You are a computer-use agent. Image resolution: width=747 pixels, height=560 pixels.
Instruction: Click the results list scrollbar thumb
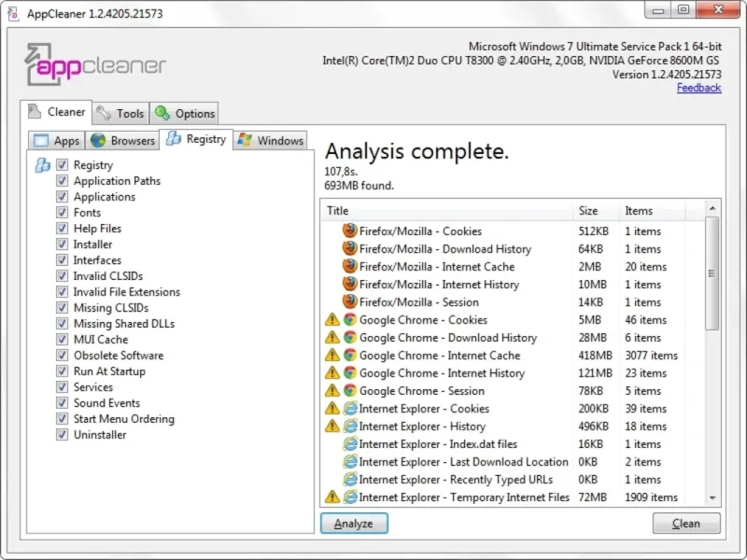712,273
